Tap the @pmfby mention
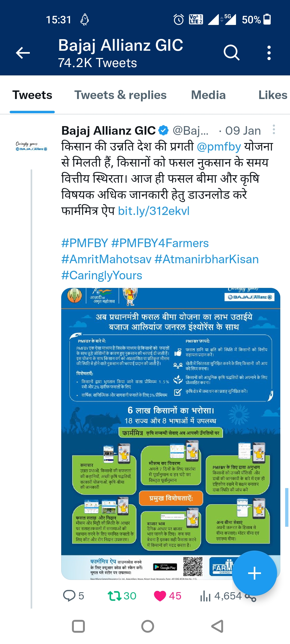Image resolution: width=290 pixels, height=644 pixels. point(219,147)
